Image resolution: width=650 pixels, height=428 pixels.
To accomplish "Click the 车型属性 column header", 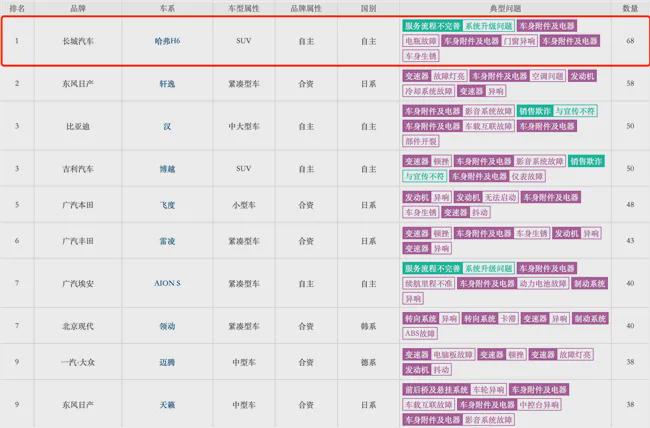I will pos(244,8).
